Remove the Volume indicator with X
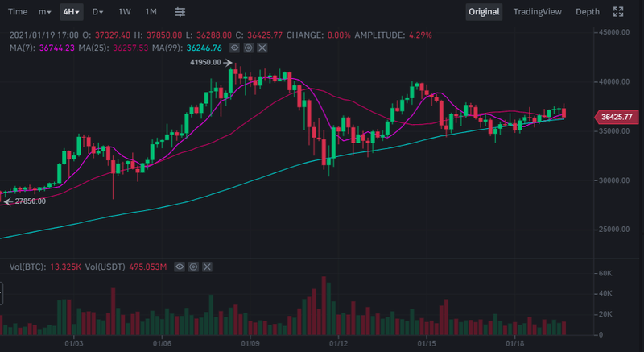644x352 pixels. [208, 267]
